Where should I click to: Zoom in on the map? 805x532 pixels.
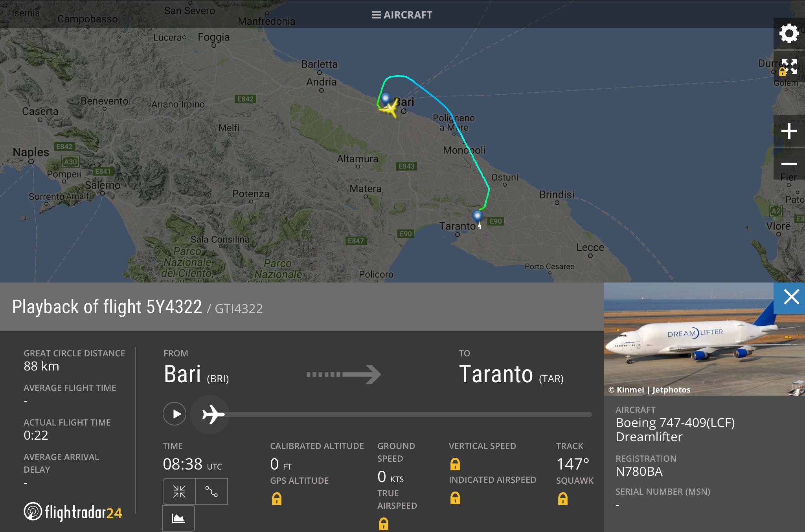point(789,131)
